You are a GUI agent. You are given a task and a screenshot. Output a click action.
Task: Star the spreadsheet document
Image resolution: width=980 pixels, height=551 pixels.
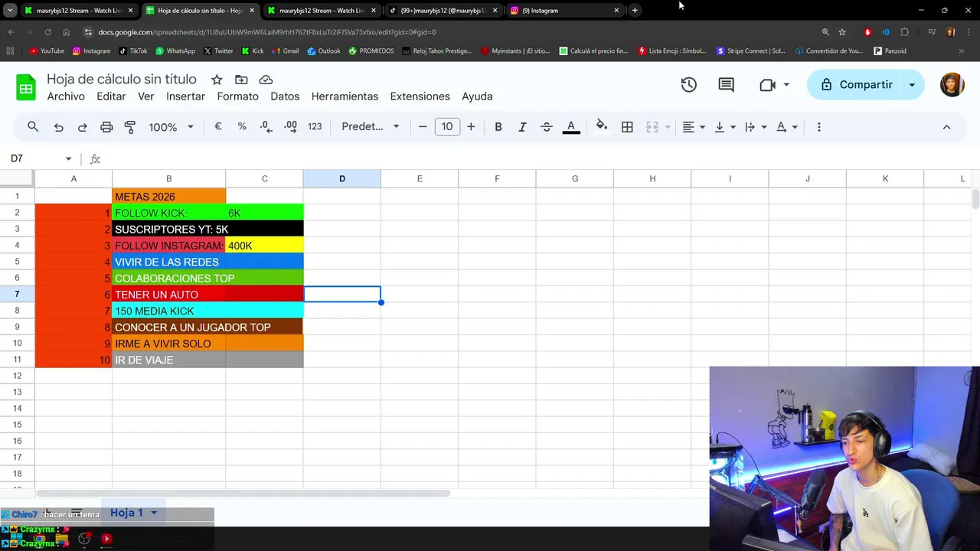pos(217,80)
